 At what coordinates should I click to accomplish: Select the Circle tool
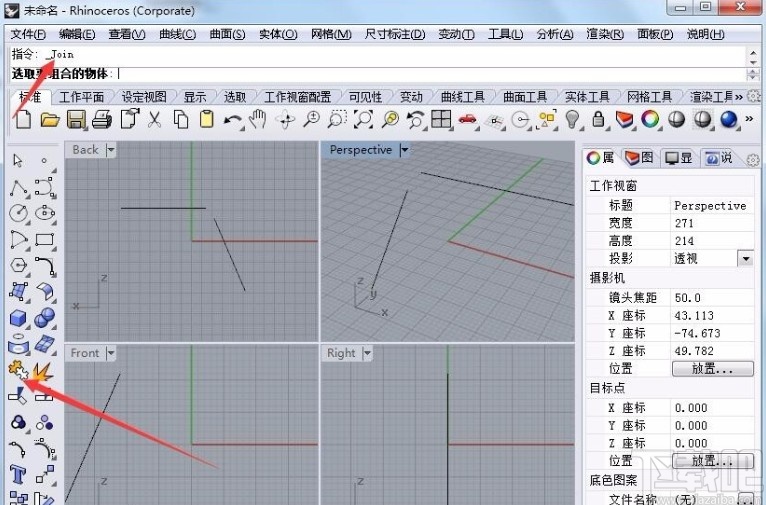pos(19,213)
